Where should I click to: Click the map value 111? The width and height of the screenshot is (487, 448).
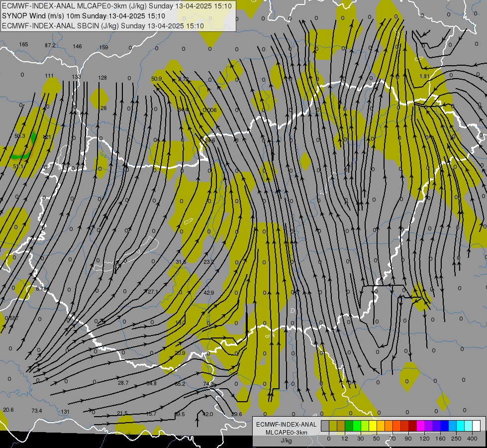point(49,76)
